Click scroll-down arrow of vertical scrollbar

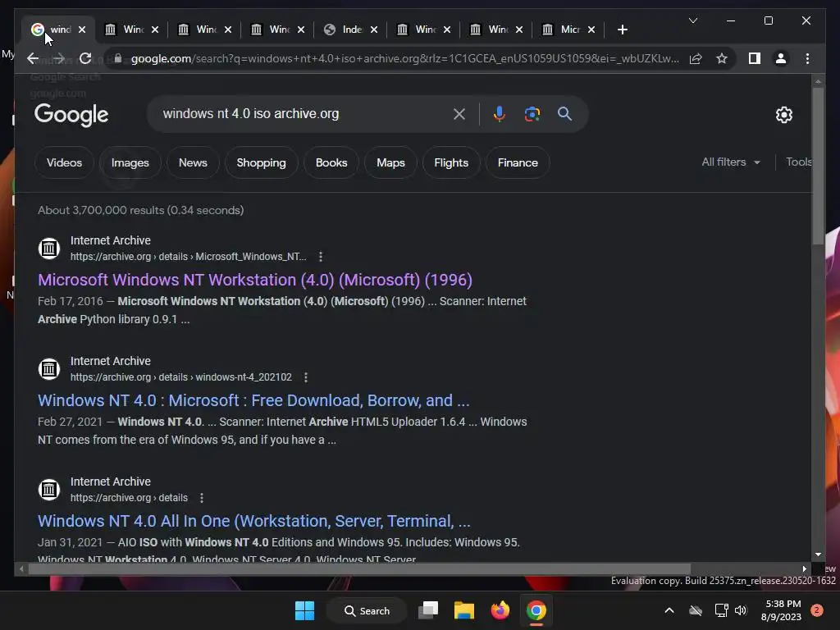point(818,555)
